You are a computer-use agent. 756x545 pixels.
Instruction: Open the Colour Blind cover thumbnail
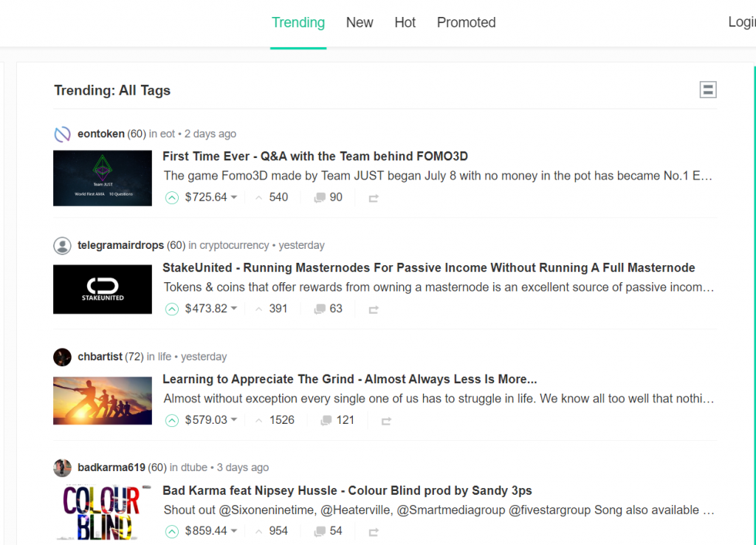pyautogui.click(x=102, y=513)
